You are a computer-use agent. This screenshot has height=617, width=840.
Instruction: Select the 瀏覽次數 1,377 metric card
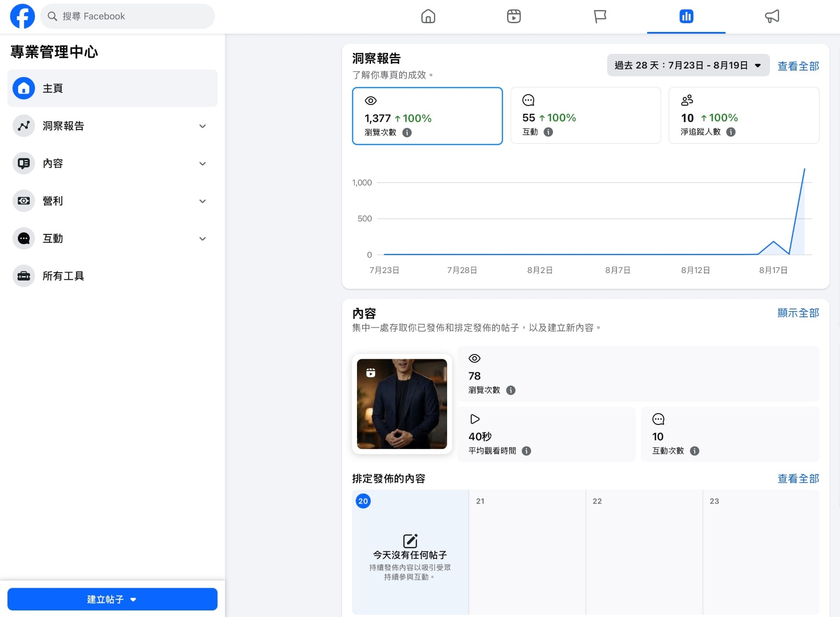[x=427, y=116]
